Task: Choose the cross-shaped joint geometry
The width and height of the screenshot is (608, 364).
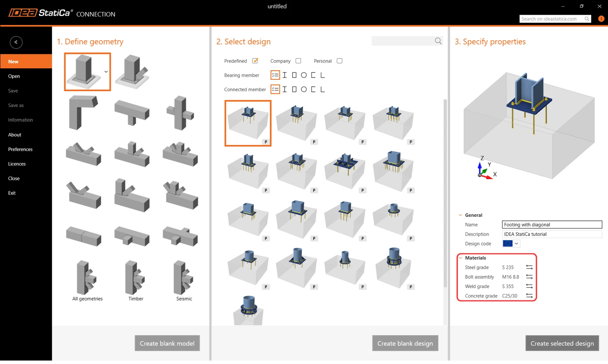Action: [180, 112]
